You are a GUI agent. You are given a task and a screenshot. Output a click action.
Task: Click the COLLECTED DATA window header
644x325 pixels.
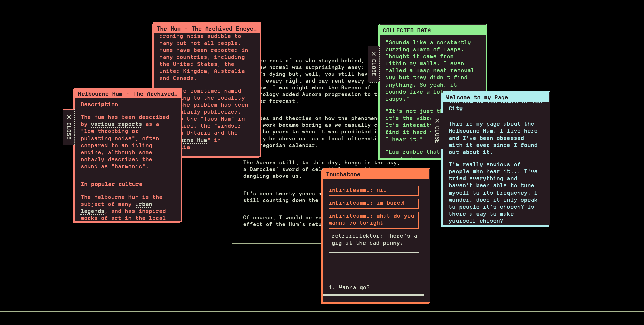pos(433,30)
